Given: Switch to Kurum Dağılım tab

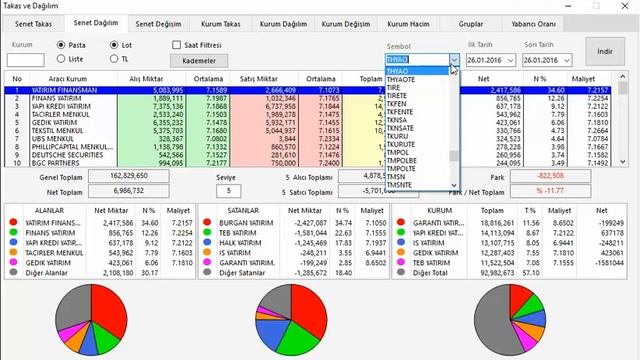Looking at the screenshot, I should pos(283,24).
